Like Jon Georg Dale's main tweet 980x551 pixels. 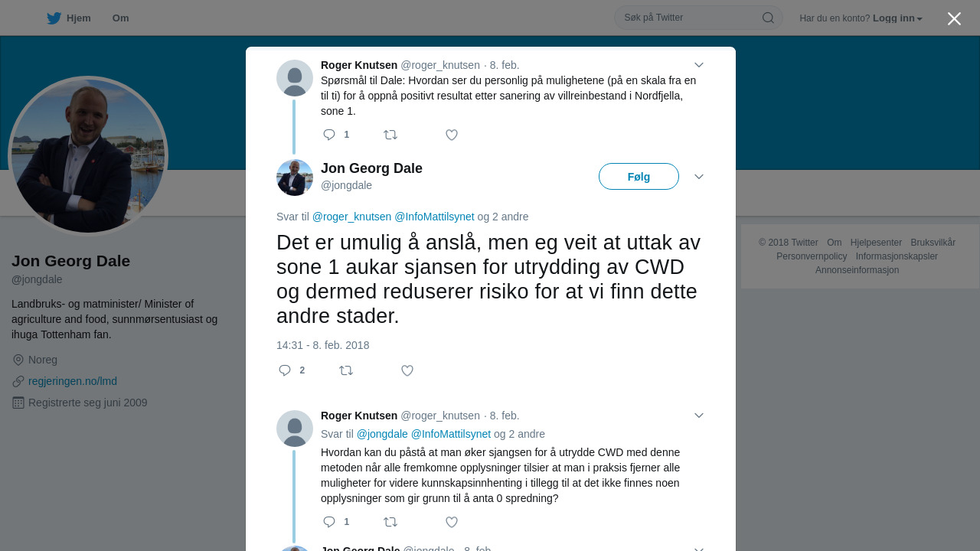pos(407,370)
